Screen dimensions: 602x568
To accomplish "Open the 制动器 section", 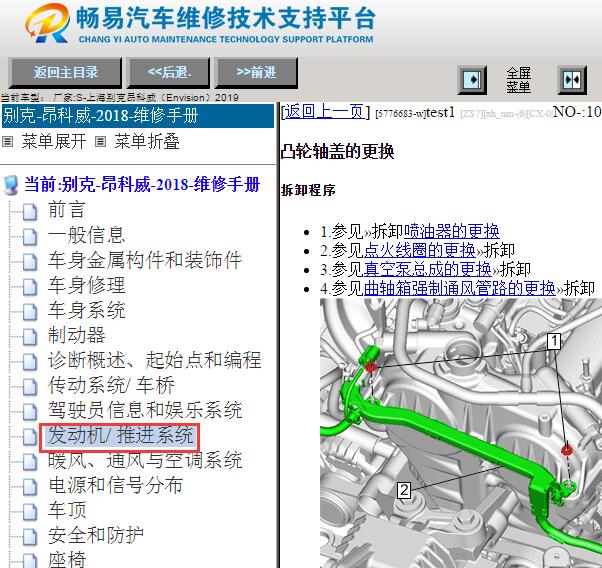I will pos(76,335).
